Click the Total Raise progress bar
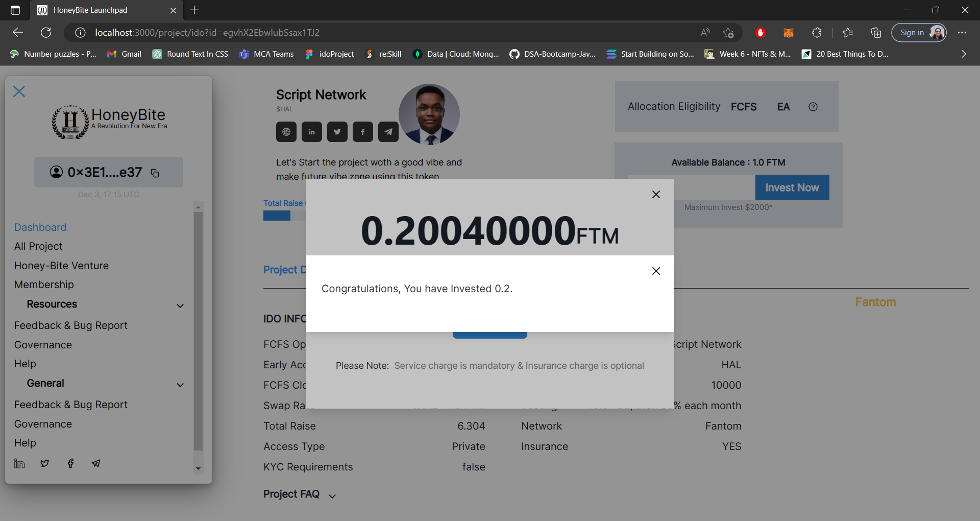 point(285,216)
